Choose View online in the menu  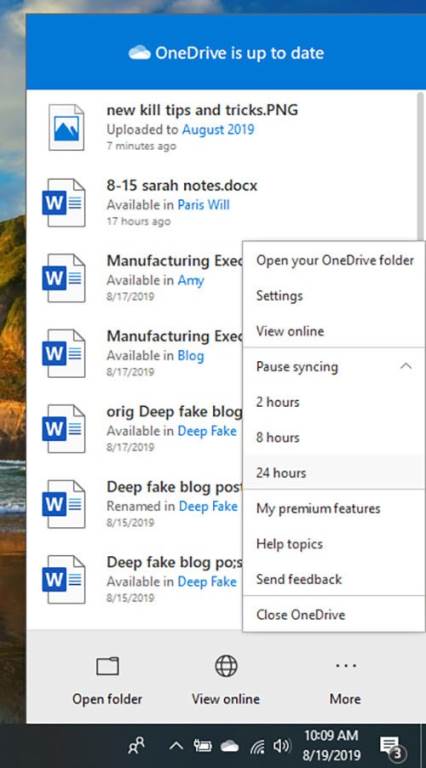point(334,331)
